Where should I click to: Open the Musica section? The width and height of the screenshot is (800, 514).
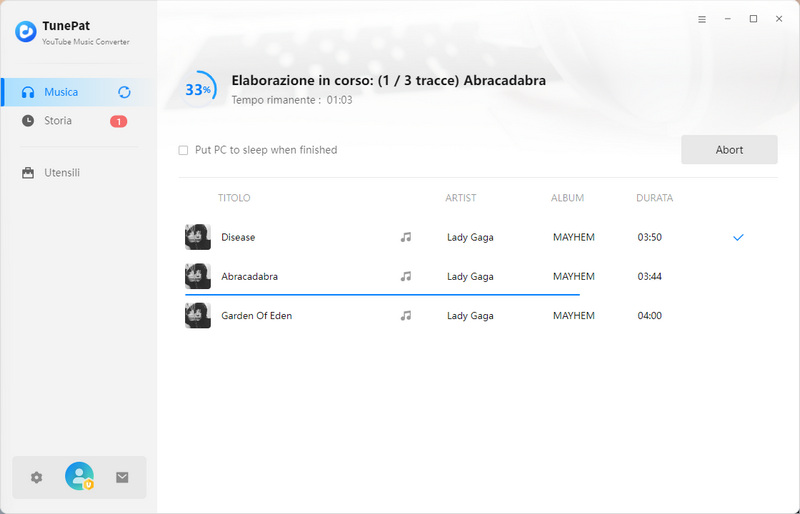79,92
